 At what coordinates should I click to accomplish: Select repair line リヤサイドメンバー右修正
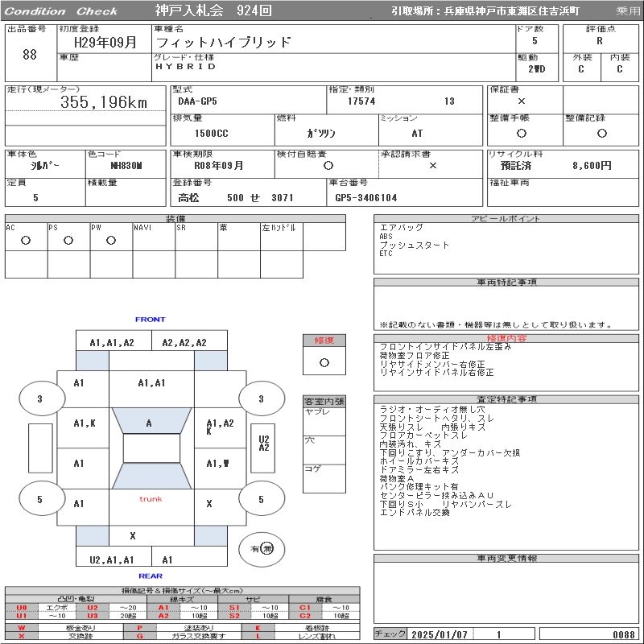tap(432, 364)
